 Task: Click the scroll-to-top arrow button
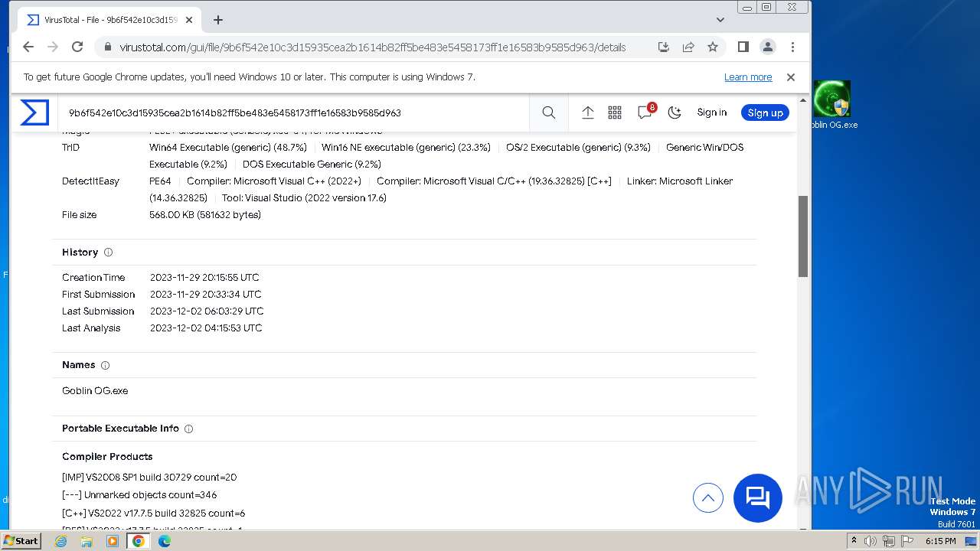(708, 498)
